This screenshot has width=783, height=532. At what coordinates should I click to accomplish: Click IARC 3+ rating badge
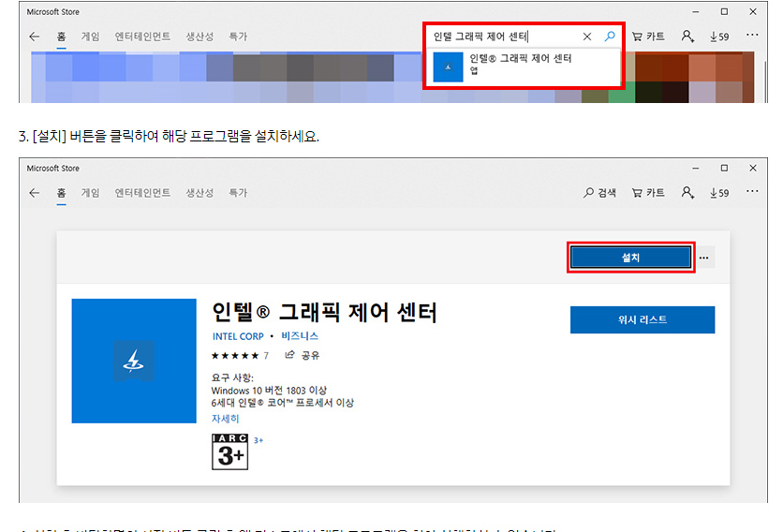coord(229,451)
